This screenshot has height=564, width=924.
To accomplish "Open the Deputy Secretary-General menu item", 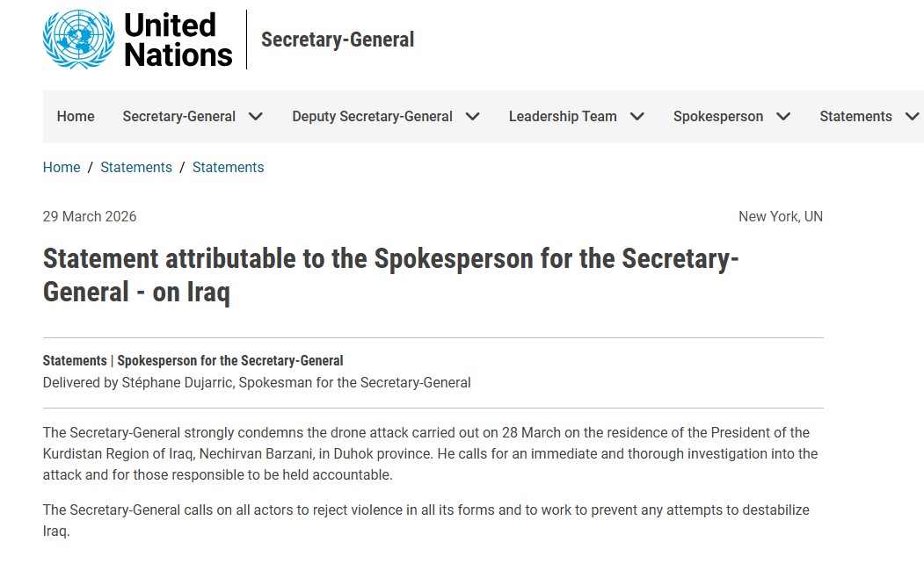I will [372, 117].
